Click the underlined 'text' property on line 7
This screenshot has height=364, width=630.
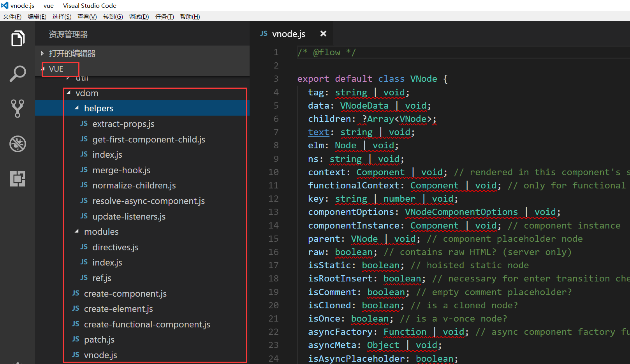click(x=319, y=132)
